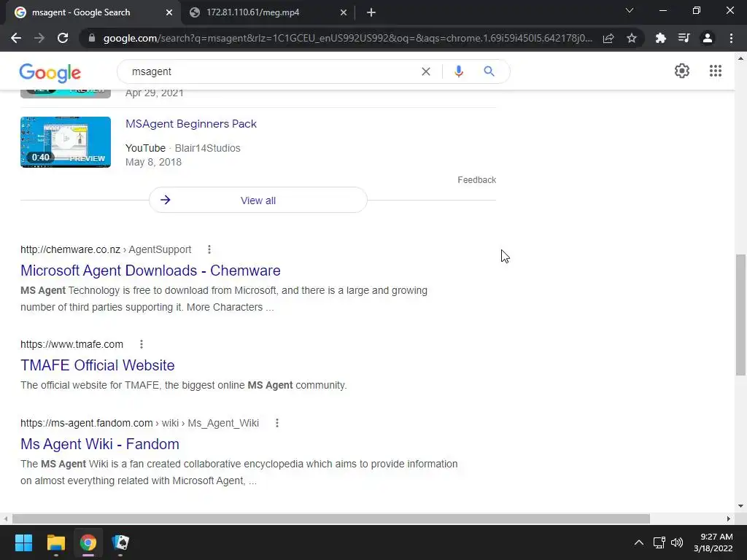The image size is (747, 560).
Task: Open TMAFE Official Website result
Action: click(x=98, y=365)
